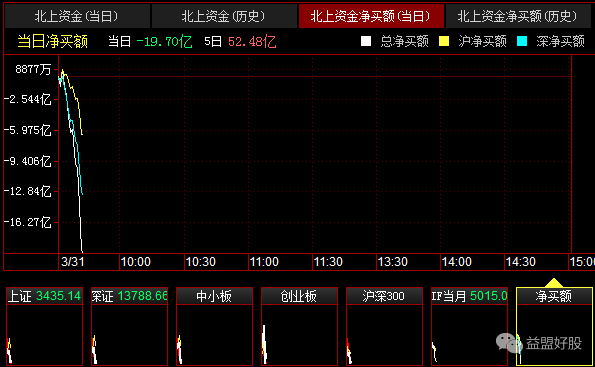This screenshot has height=367, width=595.
Task: Click the -16.27亿 y-axis label
Action: 27,222
